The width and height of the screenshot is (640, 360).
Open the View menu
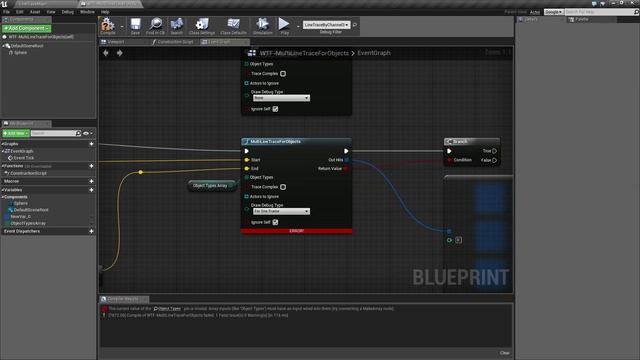tap(51, 12)
